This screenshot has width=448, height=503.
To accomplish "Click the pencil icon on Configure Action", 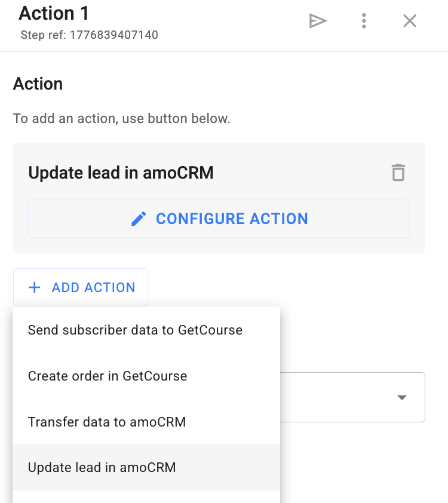I will [139, 219].
